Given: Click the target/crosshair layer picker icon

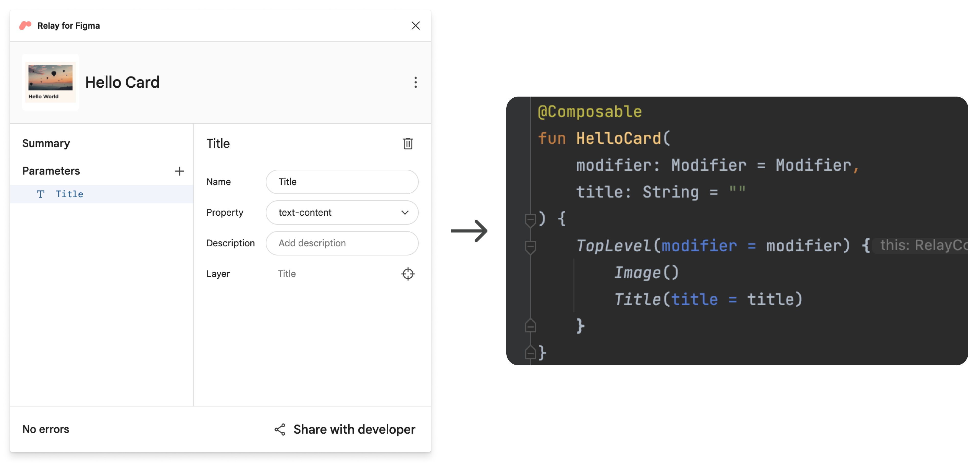Looking at the screenshot, I should pos(408,273).
